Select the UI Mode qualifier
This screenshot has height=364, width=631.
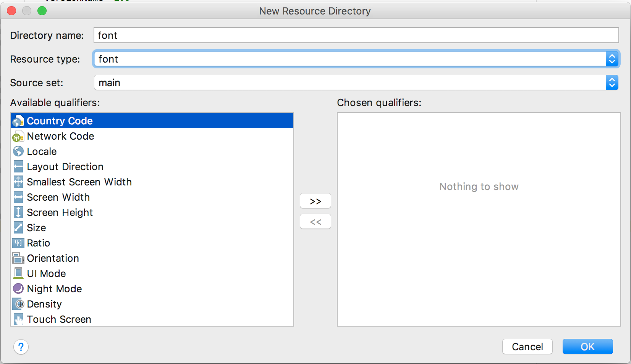pos(46,273)
